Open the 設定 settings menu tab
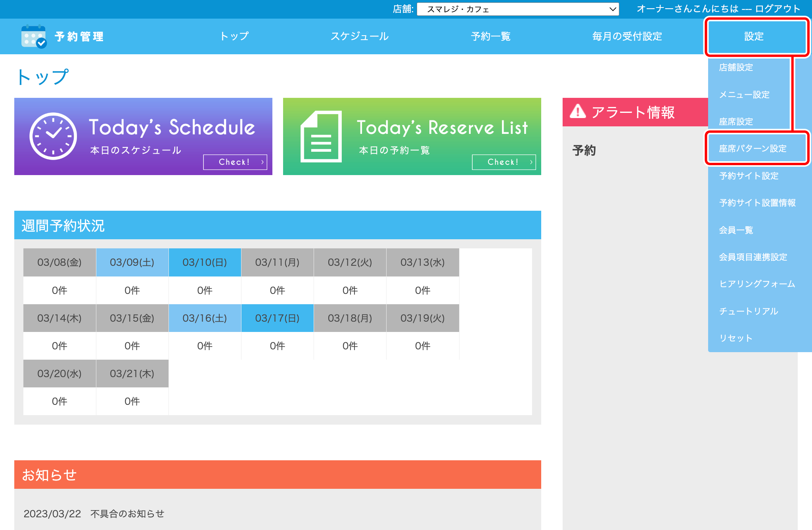The width and height of the screenshot is (812, 530). pos(754,36)
